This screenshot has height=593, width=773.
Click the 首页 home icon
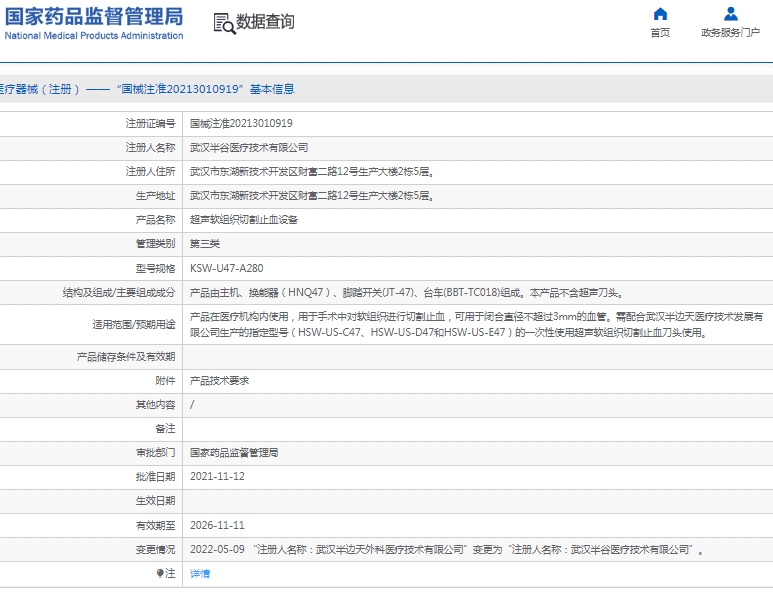660,13
